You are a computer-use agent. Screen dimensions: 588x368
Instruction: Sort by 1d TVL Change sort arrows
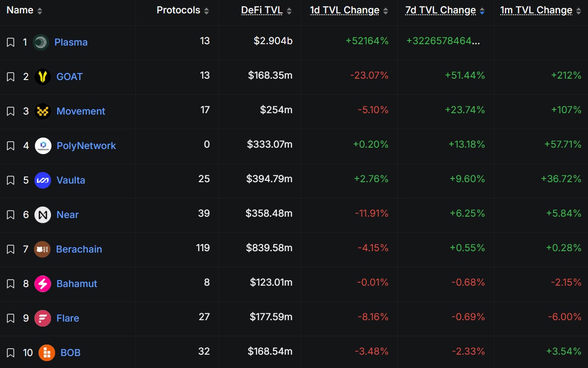click(385, 11)
